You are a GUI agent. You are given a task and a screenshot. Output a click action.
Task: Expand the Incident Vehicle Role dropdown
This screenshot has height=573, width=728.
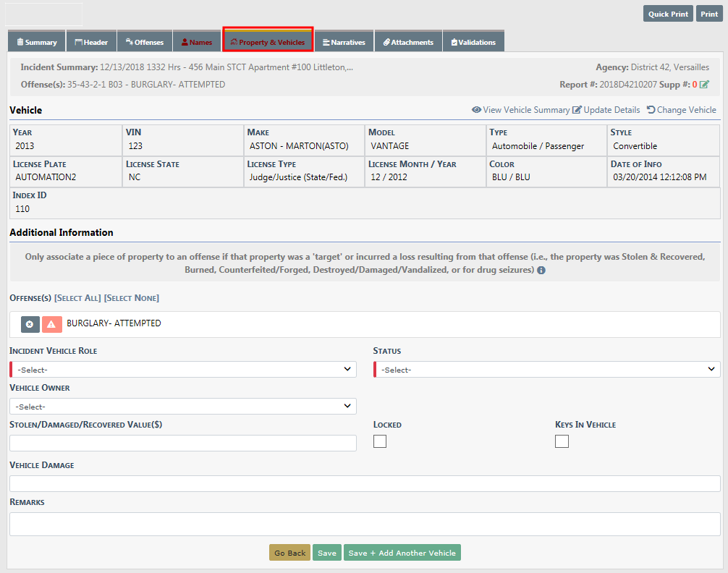pos(183,370)
